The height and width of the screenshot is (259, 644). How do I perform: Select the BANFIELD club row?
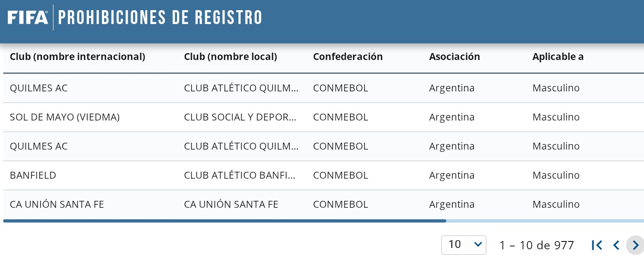coord(33,175)
